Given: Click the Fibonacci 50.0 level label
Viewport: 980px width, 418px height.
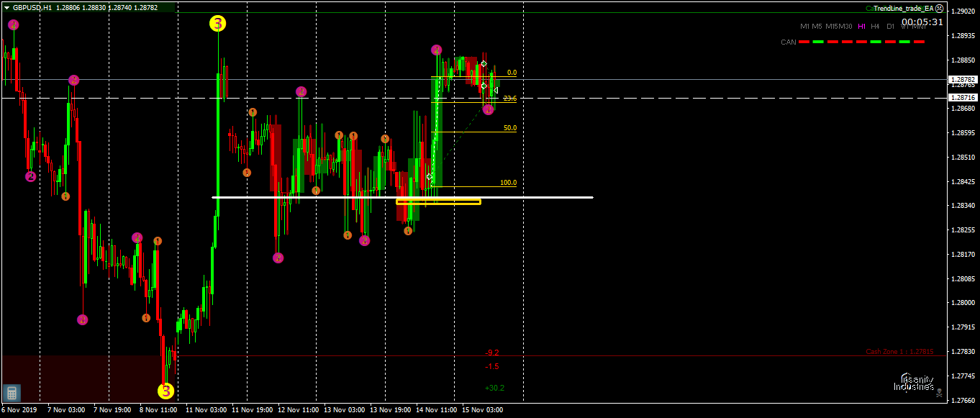Looking at the screenshot, I should (510, 128).
